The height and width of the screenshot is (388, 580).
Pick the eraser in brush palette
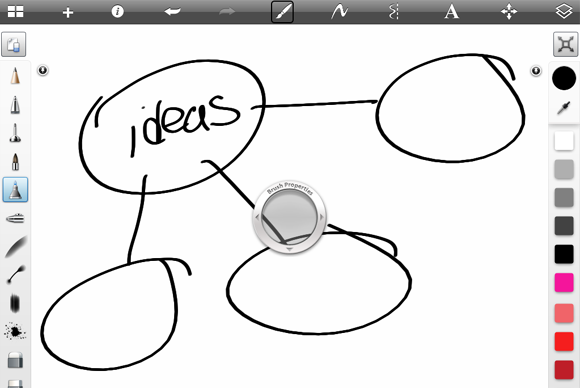pyautogui.click(x=15, y=360)
